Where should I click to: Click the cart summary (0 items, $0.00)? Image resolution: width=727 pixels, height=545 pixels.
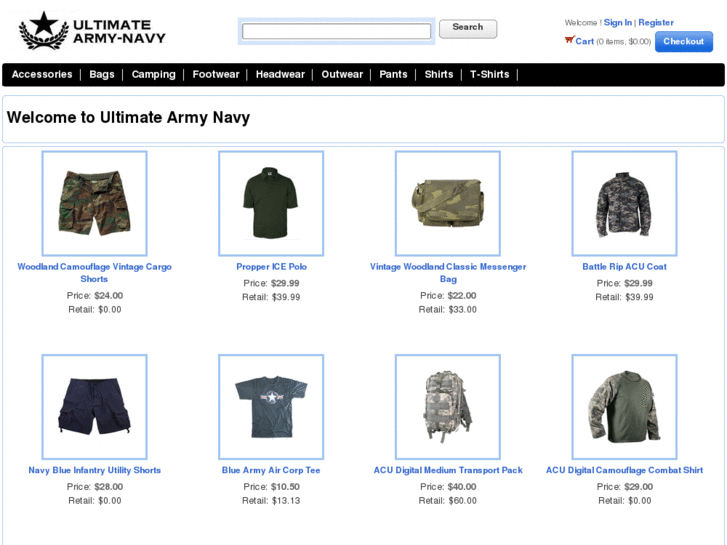(624, 42)
